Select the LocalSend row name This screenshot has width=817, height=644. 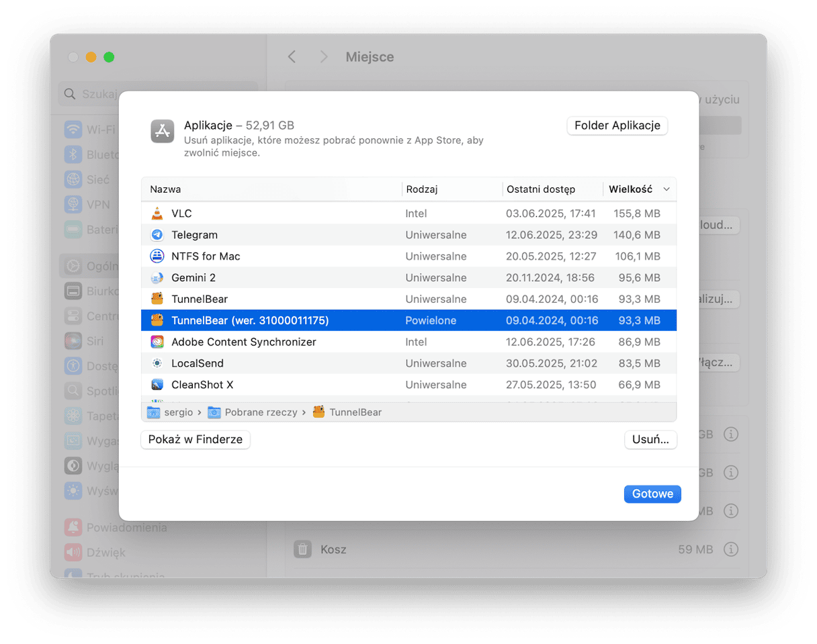(x=198, y=363)
